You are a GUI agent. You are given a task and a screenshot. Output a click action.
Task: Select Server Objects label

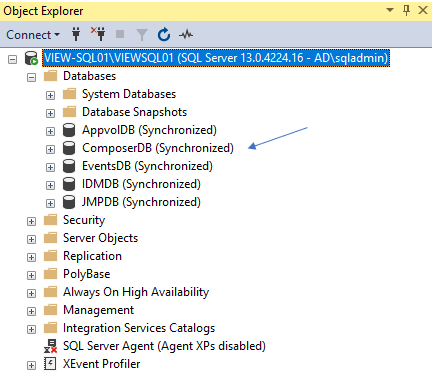pyautogui.click(x=100, y=238)
